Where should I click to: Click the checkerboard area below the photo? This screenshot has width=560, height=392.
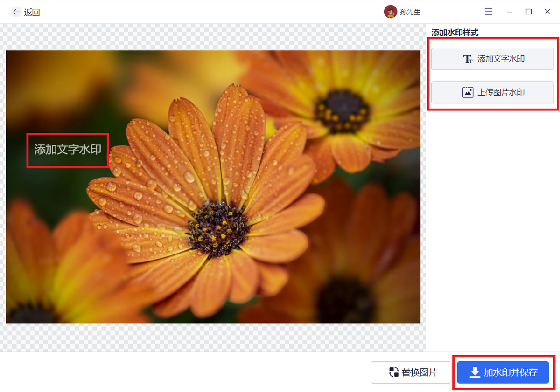(210, 338)
